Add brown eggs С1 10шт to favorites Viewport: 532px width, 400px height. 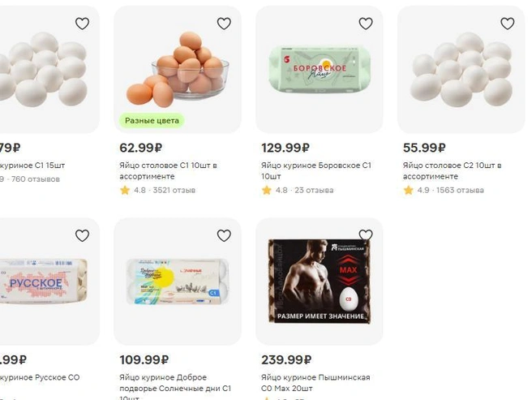pos(224,24)
